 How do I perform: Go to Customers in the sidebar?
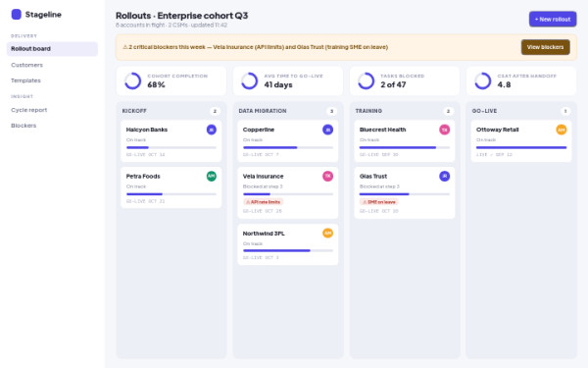tap(52, 65)
